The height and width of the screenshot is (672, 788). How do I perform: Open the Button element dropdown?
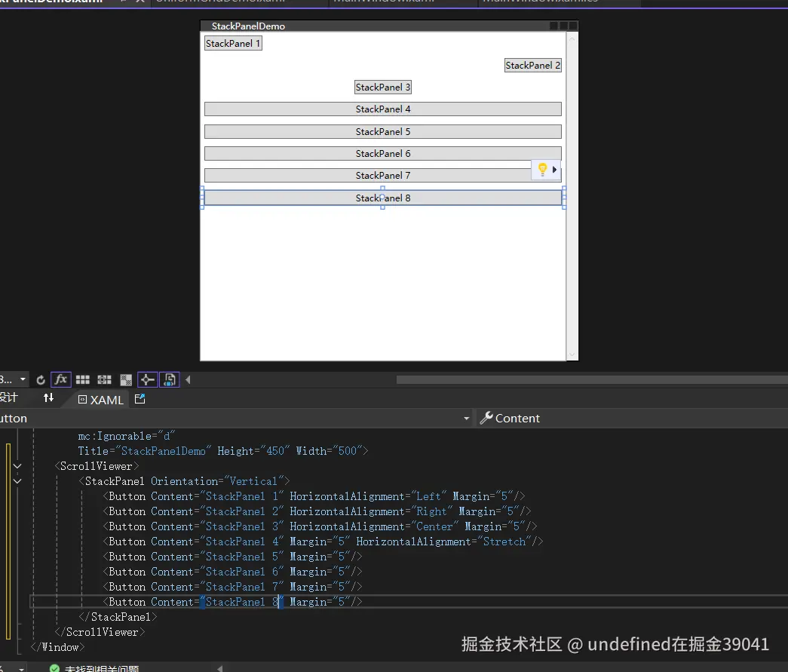click(235, 418)
